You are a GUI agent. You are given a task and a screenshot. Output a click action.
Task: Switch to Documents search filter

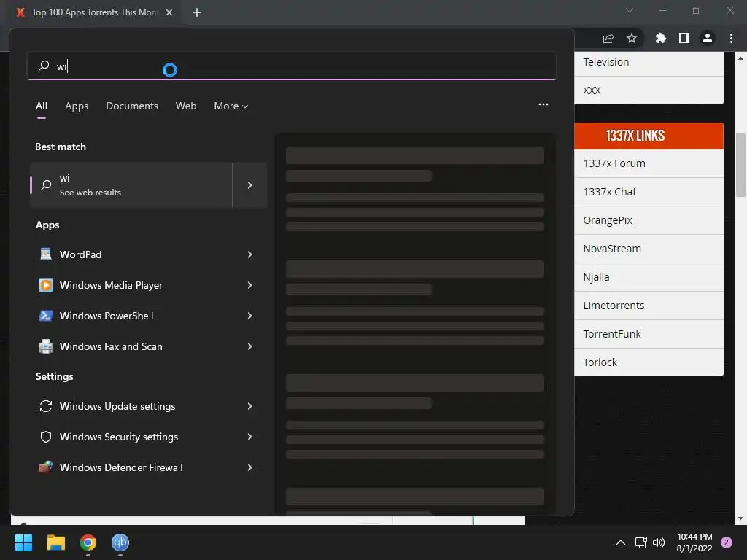132,106
